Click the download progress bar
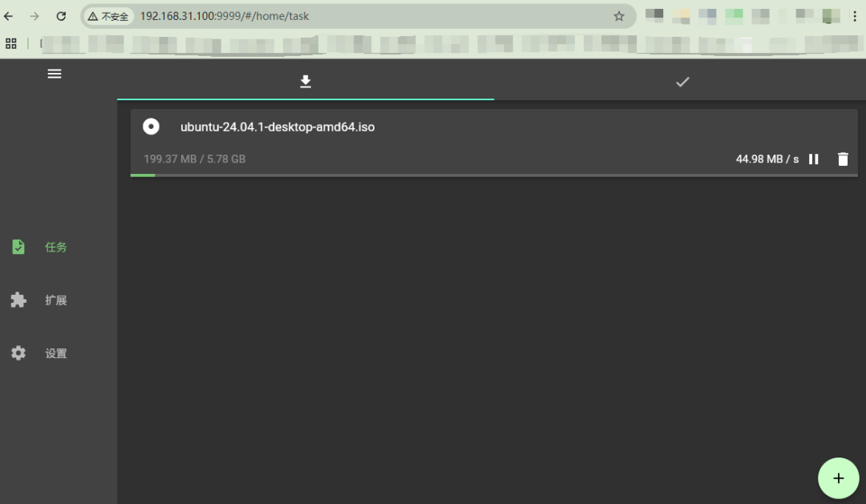 [494, 175]
